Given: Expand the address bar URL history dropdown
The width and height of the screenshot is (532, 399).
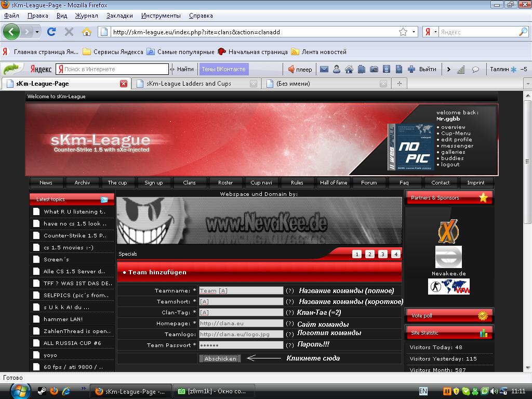Looking at the screenshot, I should [414, 32].
